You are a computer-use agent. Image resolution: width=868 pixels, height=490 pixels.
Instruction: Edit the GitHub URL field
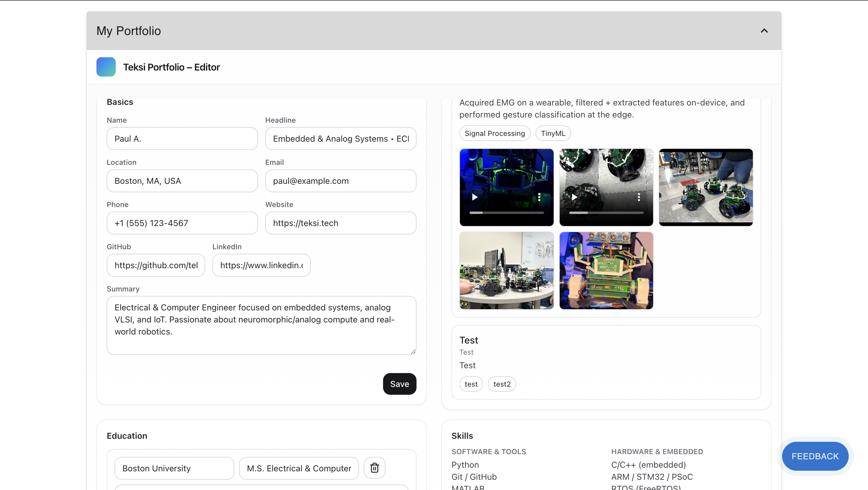coord(156,265)
